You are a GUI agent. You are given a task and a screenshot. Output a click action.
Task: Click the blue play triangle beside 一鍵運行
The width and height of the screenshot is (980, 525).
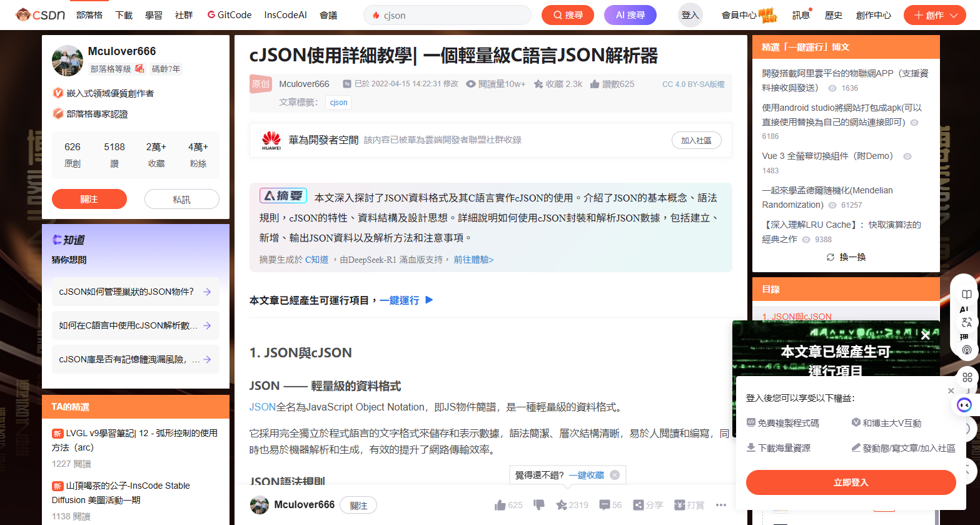pyautogui.click(x=429, y=300)
